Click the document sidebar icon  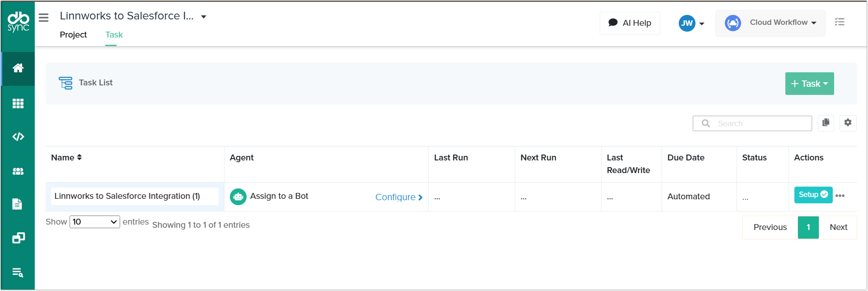point(17,204)
